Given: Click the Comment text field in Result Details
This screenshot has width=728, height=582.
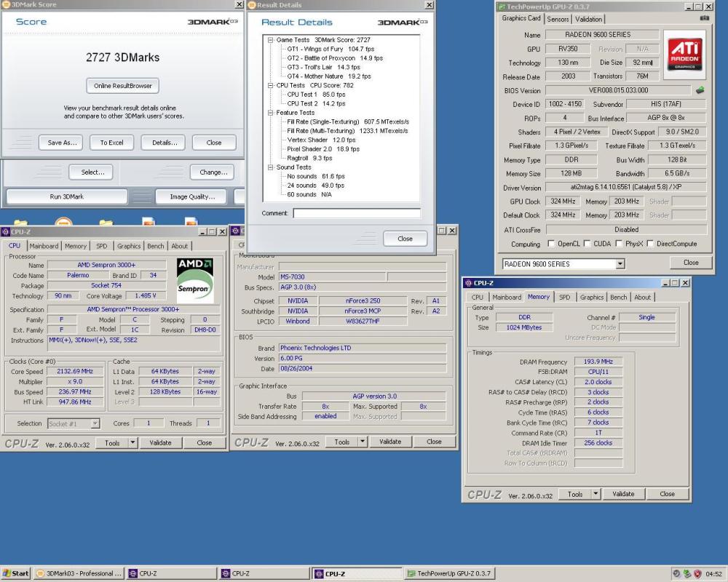Looking at the screenshot, I should pos(357,213).
